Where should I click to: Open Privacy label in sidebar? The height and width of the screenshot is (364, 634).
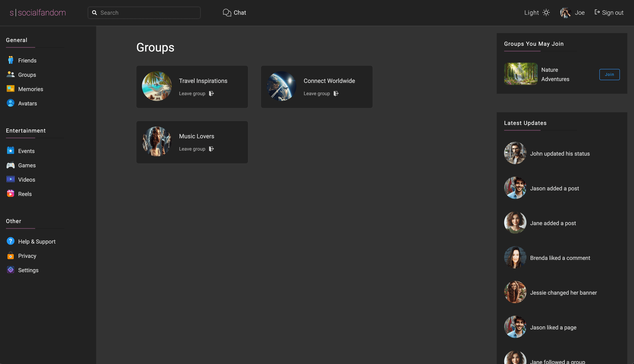(x=27, y=256)
